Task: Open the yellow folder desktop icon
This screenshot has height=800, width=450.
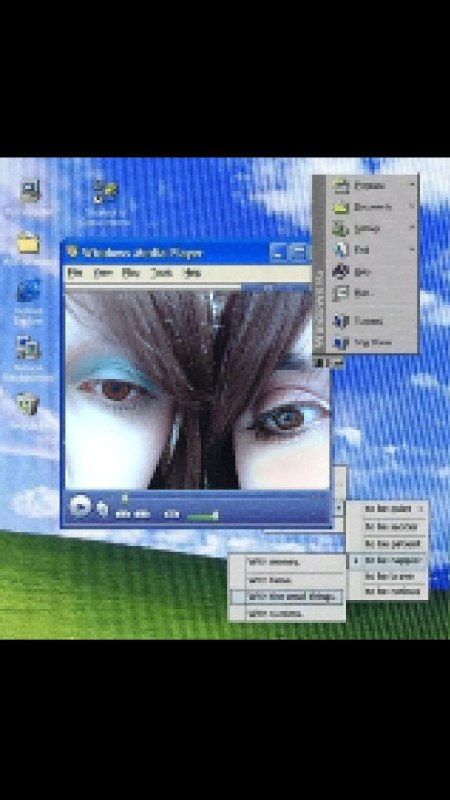Action: point(29,243)
